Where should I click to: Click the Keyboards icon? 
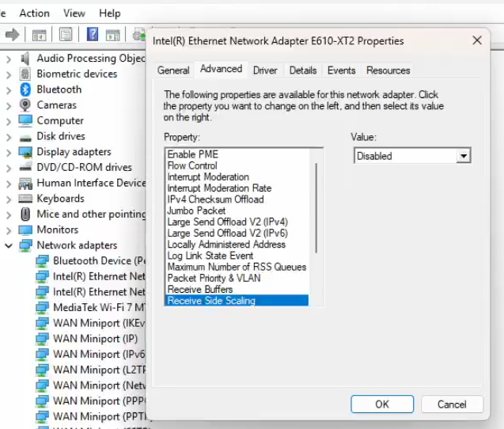[x=25, y=199]
